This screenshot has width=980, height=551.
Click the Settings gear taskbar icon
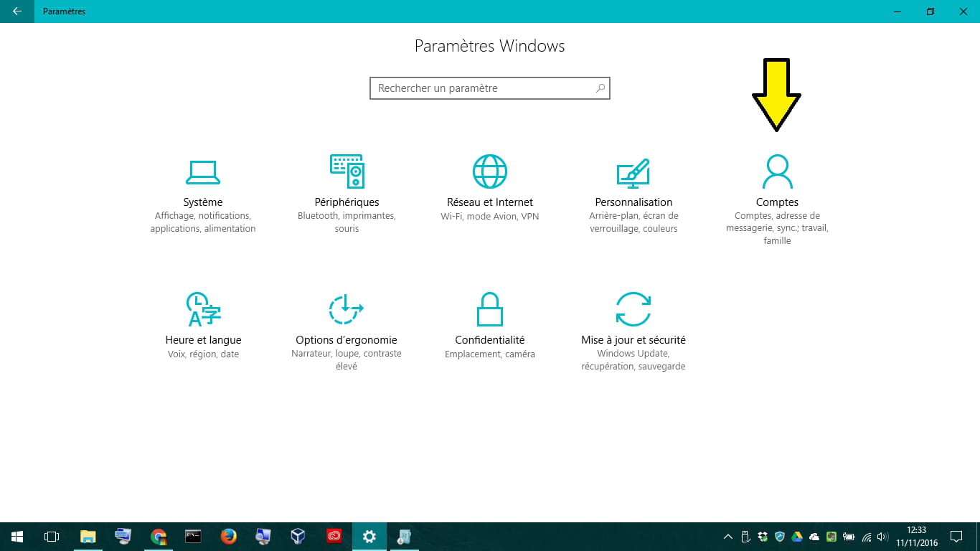tap(369, 537)
